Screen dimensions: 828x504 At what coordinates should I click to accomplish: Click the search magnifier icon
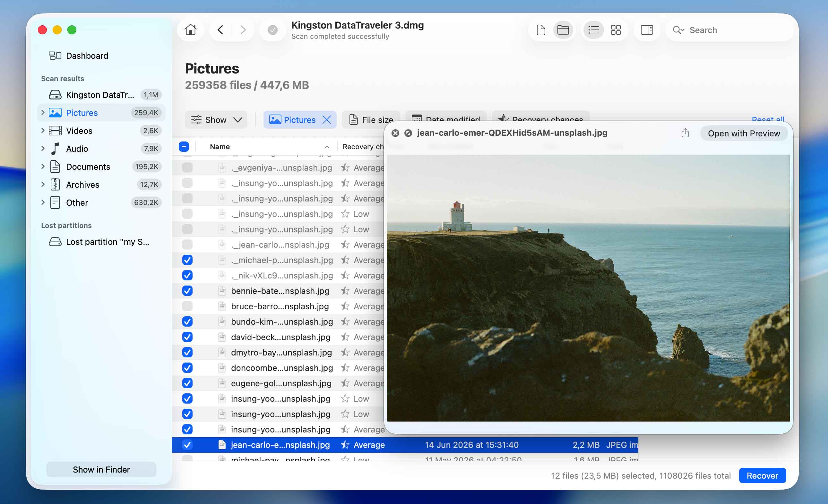(x=678, y=30)
